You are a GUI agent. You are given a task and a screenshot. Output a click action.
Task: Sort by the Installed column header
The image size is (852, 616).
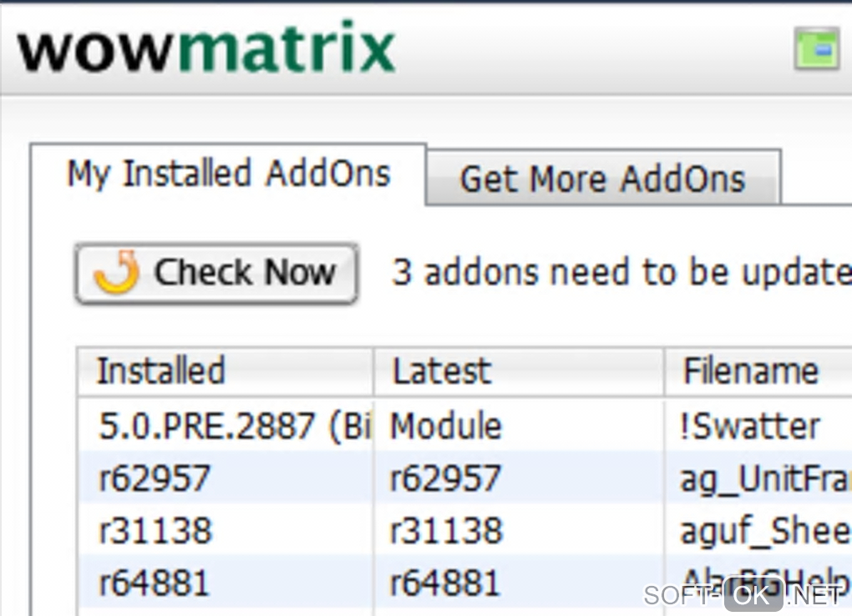tap(226, 371)
